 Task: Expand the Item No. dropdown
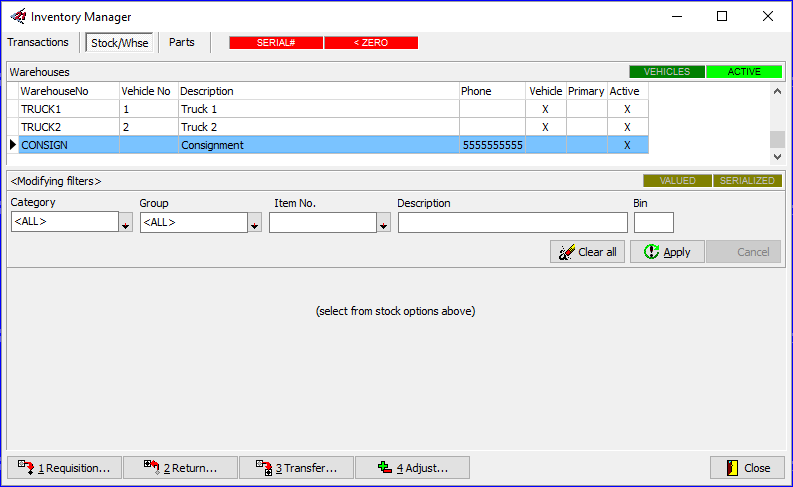[383, 224]
